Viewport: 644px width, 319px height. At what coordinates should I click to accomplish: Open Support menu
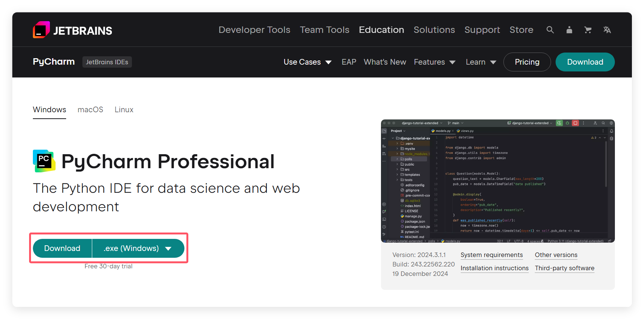click(x=482, y=30)
